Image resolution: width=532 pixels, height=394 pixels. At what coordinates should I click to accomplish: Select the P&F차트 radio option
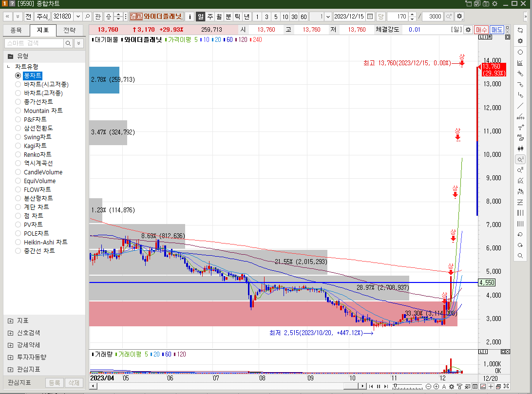[x=18, y=119]
